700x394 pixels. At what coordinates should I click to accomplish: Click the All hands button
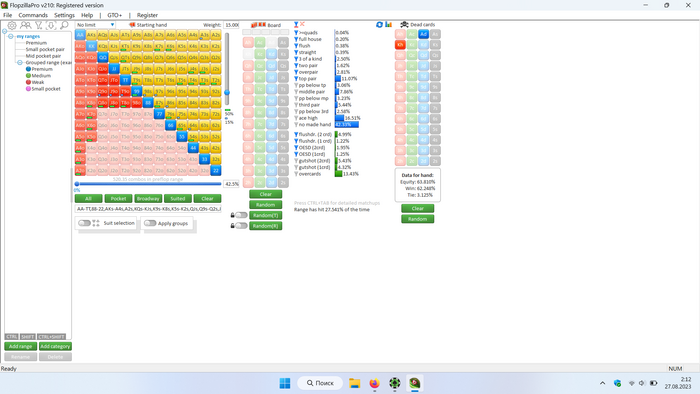coord(88,199)
